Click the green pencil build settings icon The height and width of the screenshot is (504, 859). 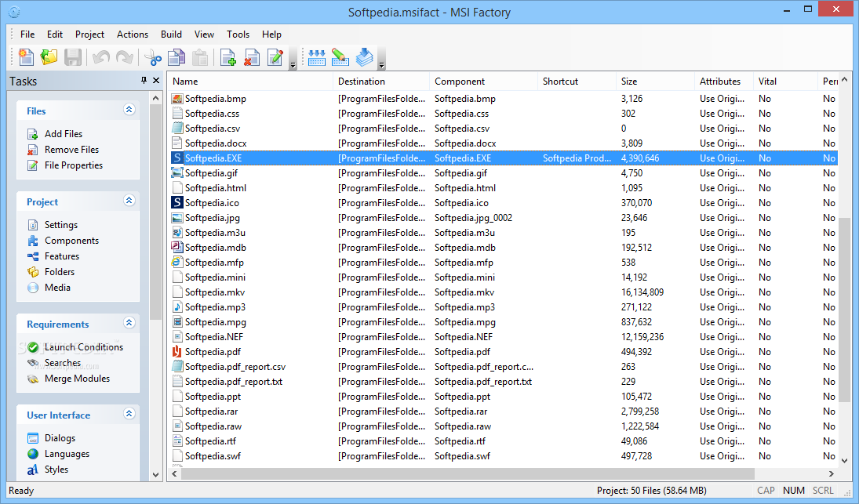point(340,57)
